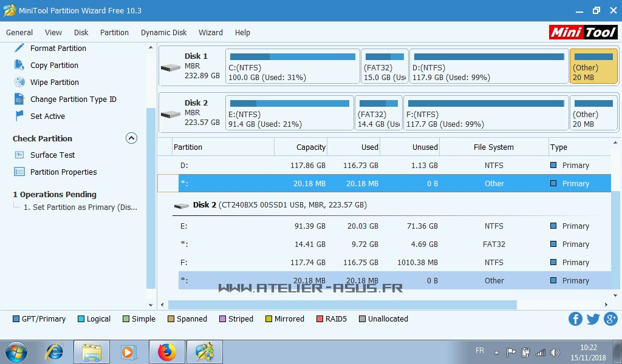The width and height of the screenshot is (622, 364).
Task: Click the Wipe Partition icon
Action: [19, 82]
